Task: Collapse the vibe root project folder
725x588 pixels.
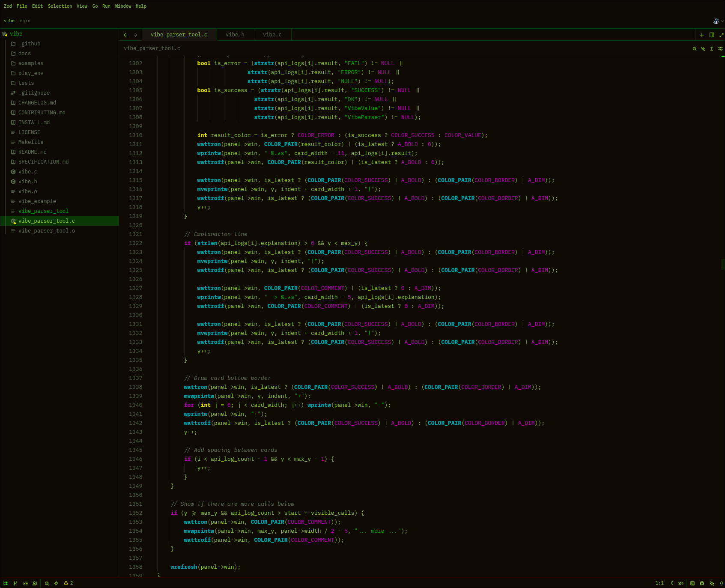Action: [x=60, y=34]
